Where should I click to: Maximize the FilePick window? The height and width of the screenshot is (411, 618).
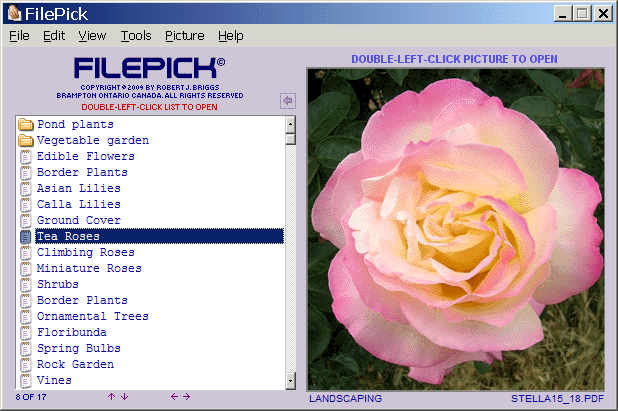point(582,14)
